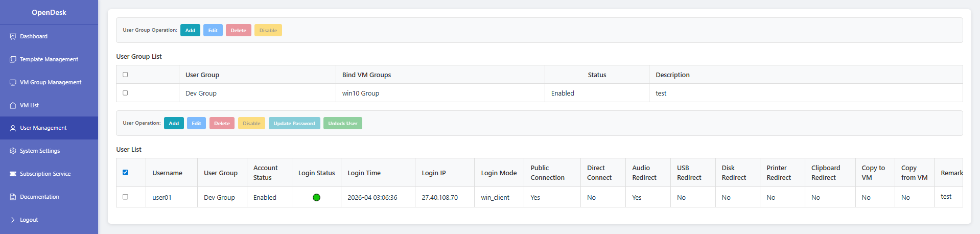
Task: Delete the selected user group
Action: (239, 30)
